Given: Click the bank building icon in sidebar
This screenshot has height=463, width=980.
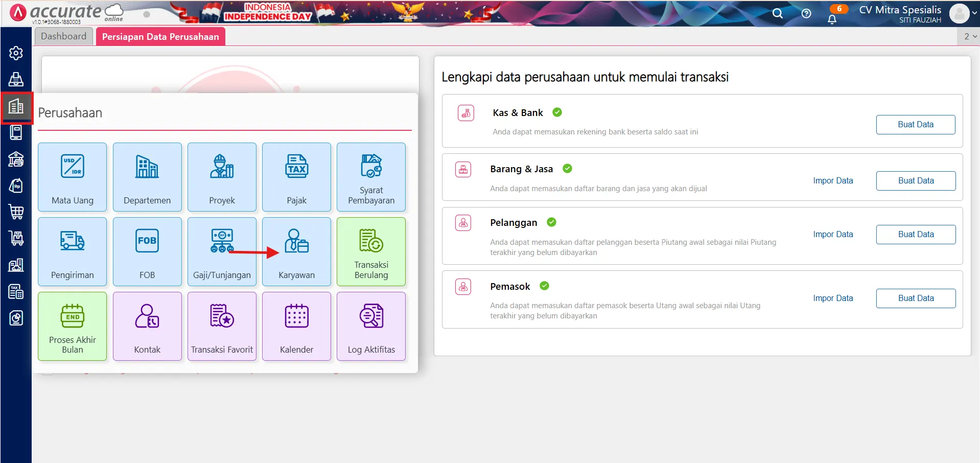Looking at the screenshot, I should [x=16, y=159].
